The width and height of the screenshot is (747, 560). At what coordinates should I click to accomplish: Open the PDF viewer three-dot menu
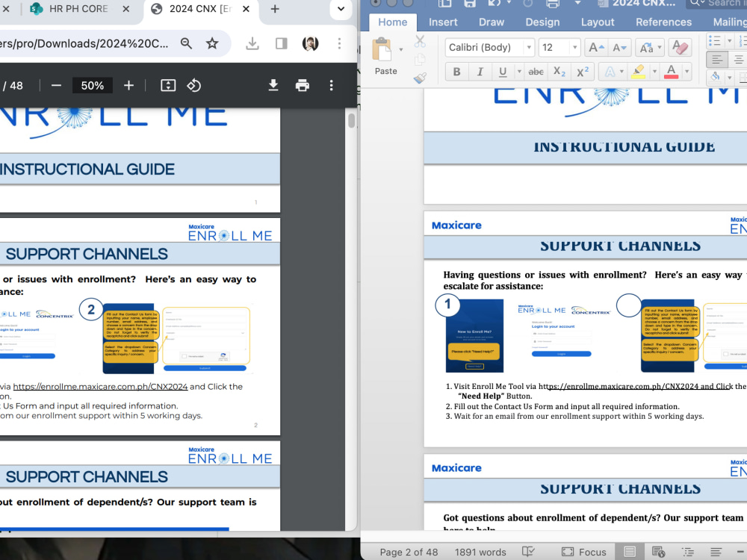(332, 86)
